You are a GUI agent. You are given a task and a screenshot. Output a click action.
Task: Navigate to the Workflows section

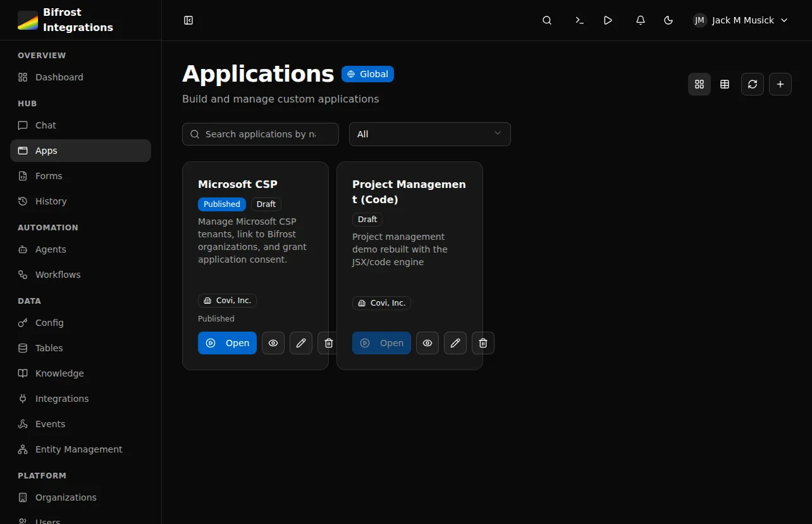pos(57,274)
